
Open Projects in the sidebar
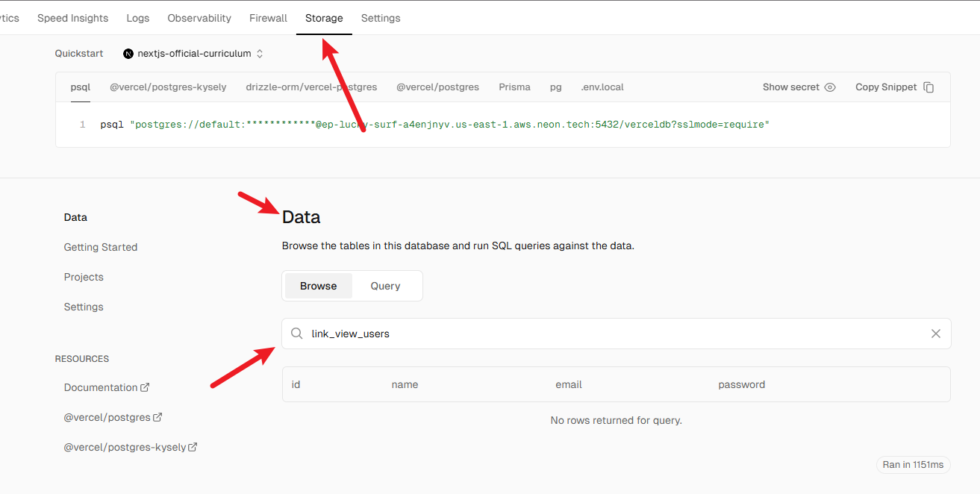[x=84, y=277]
